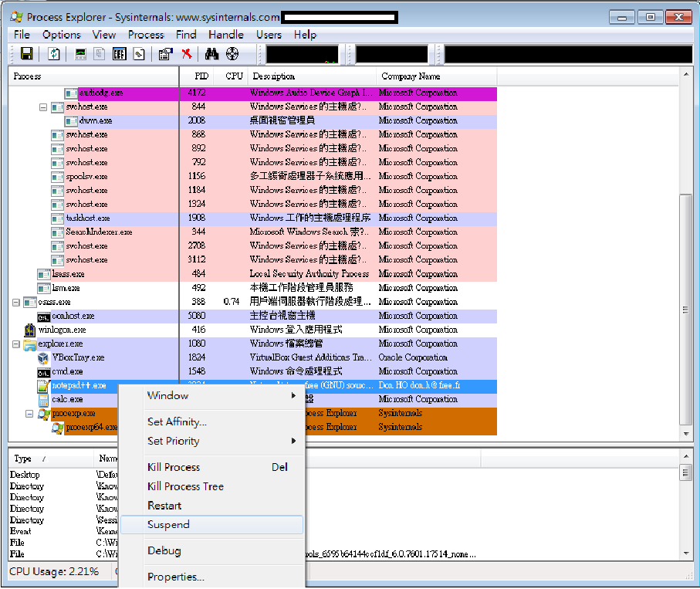Click the binoculars Find Handle icon

pos(211,54)
